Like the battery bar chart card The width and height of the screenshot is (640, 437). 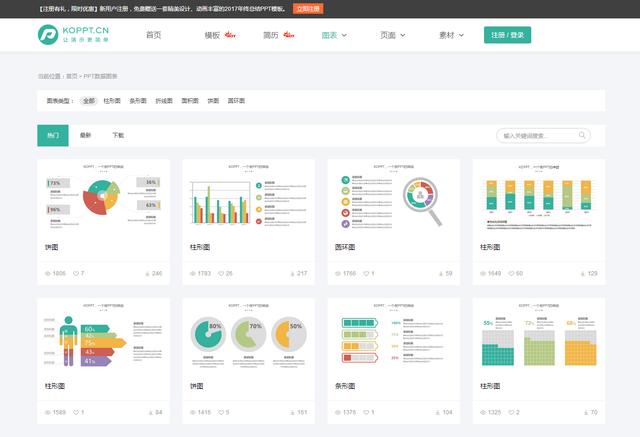(x=367, y=413)
